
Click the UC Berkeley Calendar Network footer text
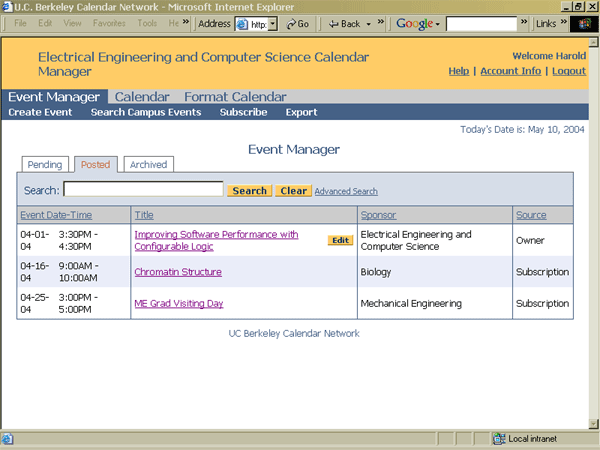pyautogui.click(x=294, y=334)
